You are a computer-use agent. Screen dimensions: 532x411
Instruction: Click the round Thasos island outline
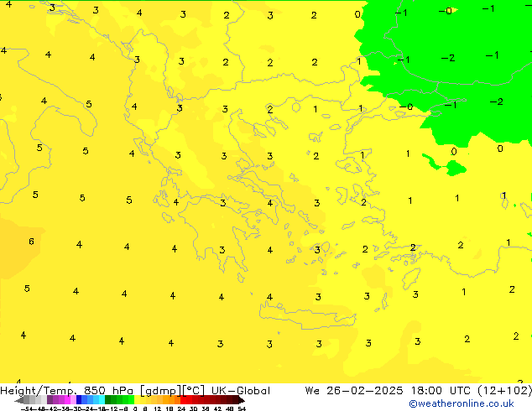[x=296, y=107]
